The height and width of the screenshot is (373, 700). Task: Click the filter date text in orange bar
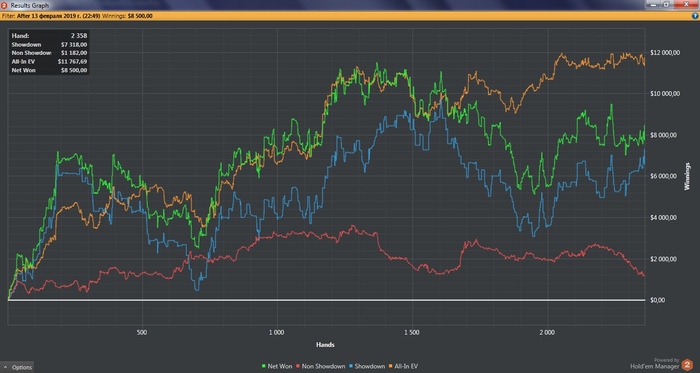58,16
